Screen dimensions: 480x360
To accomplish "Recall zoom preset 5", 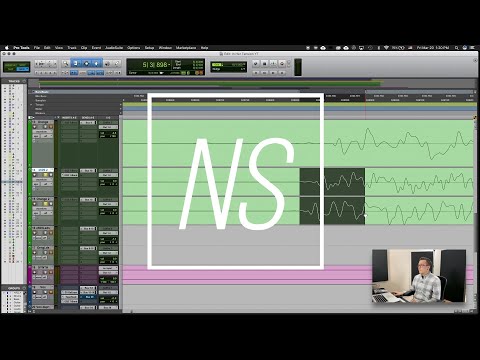I will 55,72.
